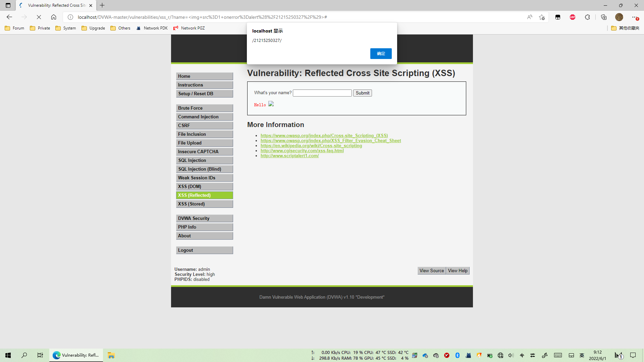Open the Instructions menu item
This screenshot has height=362, width=644.
(204, 85)
